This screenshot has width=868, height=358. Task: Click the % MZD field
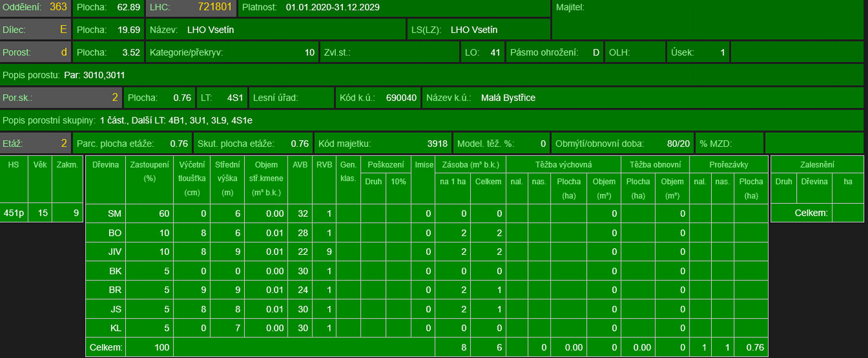pos(730,143)
